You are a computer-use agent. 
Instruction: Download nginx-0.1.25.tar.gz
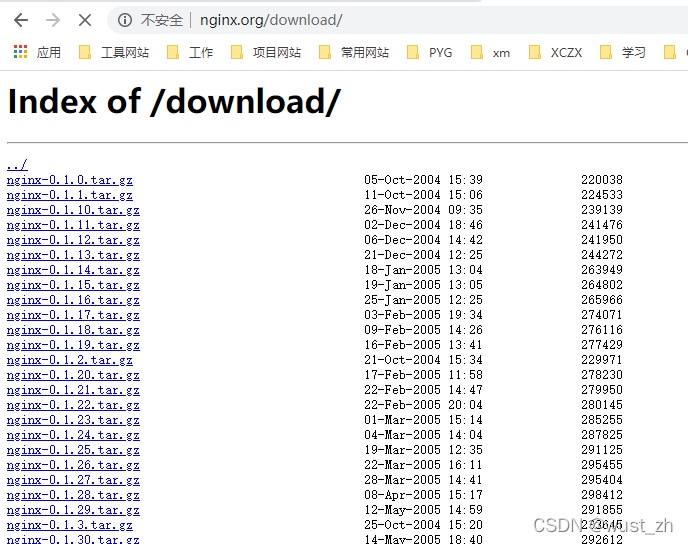[73, 450]
